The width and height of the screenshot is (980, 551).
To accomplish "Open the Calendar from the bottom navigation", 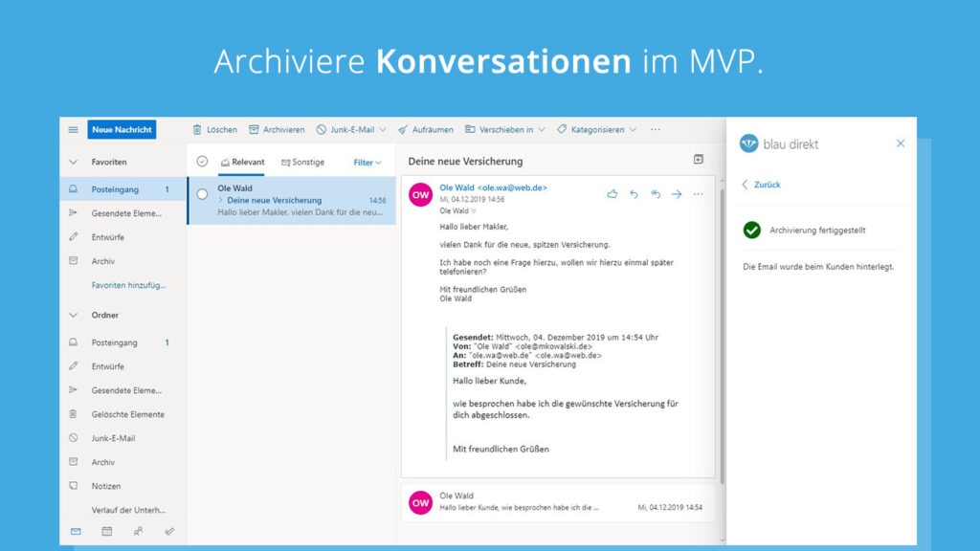I will tap(106, 531).
